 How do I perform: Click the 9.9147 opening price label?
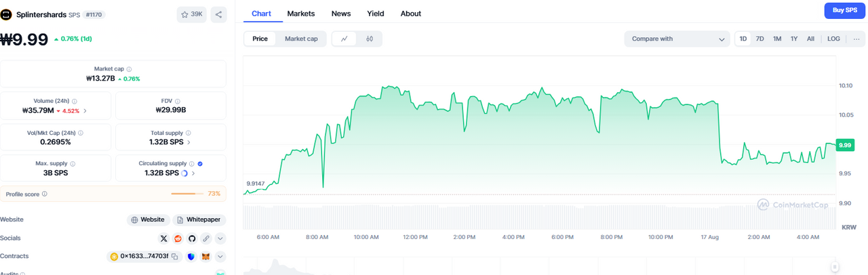[256, 184]
